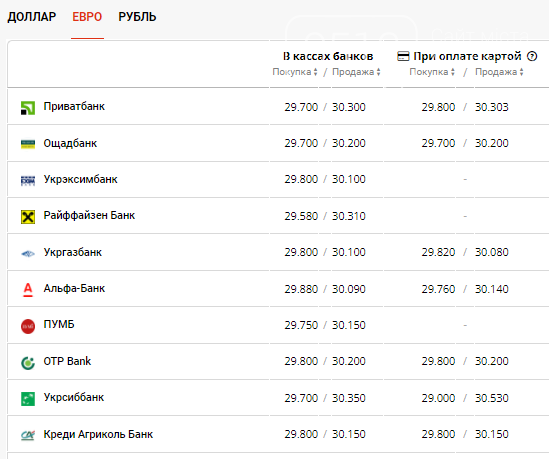Sort by card payment Покупка column
The image size is (549, 459).
[432, 72]
